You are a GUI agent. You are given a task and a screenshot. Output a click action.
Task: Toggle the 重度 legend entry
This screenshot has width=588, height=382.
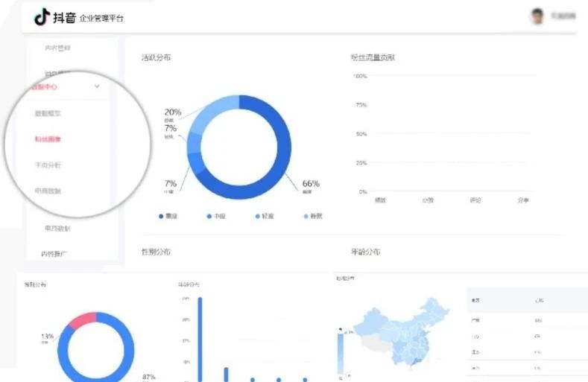coord(168,216)
